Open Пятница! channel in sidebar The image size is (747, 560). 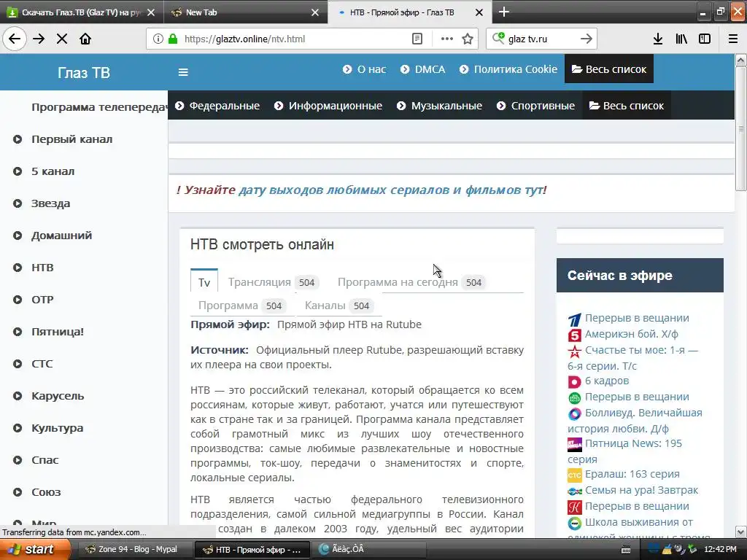click(58, 332)
